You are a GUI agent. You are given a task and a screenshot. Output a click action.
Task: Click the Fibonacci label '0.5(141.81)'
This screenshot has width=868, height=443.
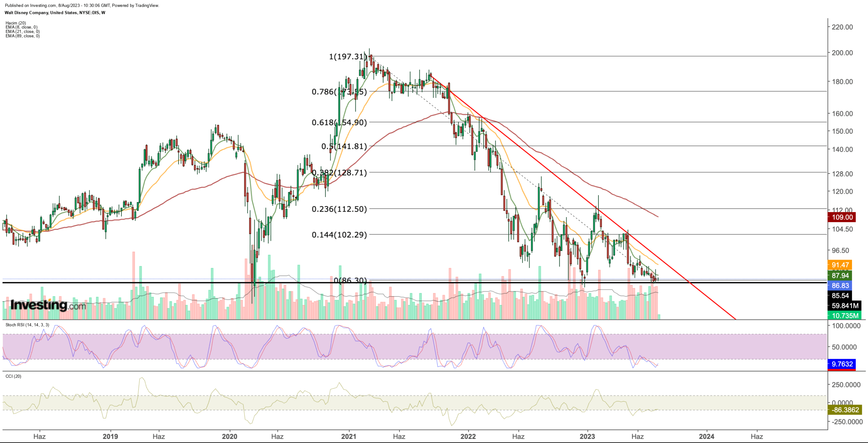(344, 146)
